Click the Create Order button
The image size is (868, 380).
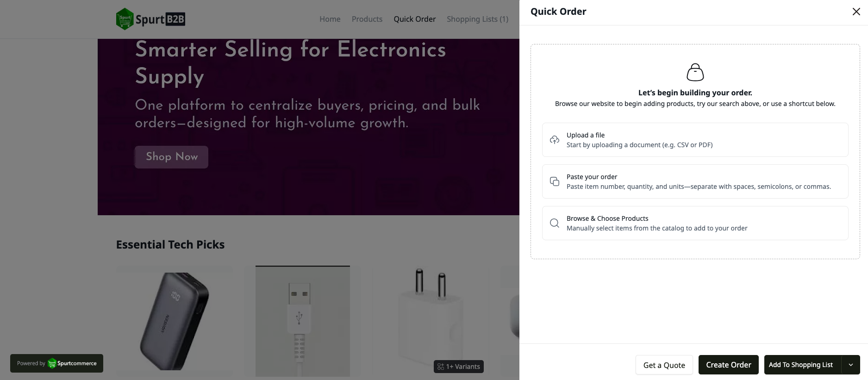tap(728, 365)
